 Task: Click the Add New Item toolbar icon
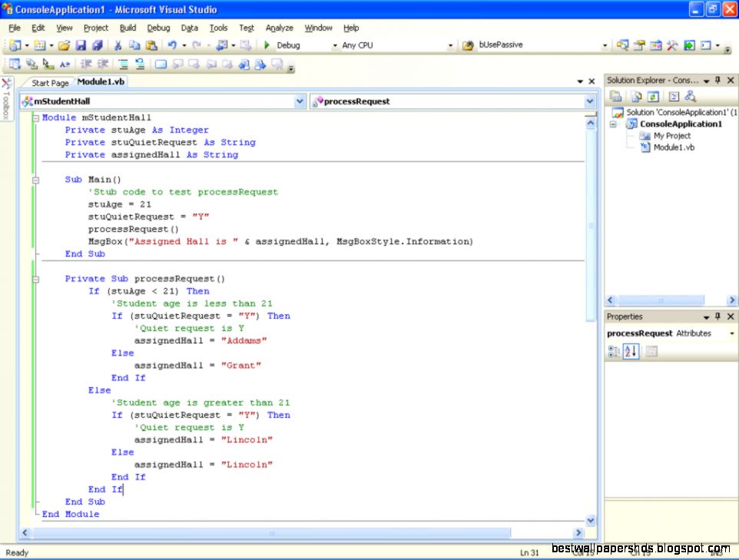click(x=40, y=45)
